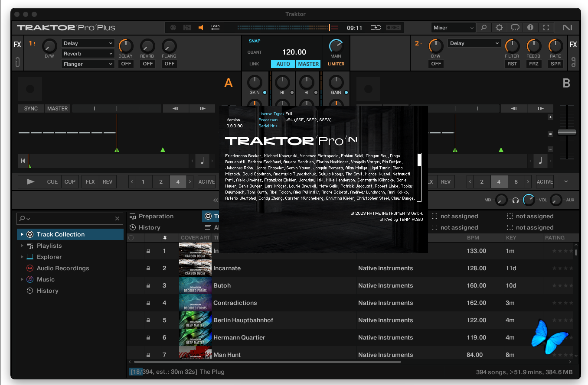Select loop size 2 on deck A
The width and height of the screenshot is (588, 385).
point(161,182)
